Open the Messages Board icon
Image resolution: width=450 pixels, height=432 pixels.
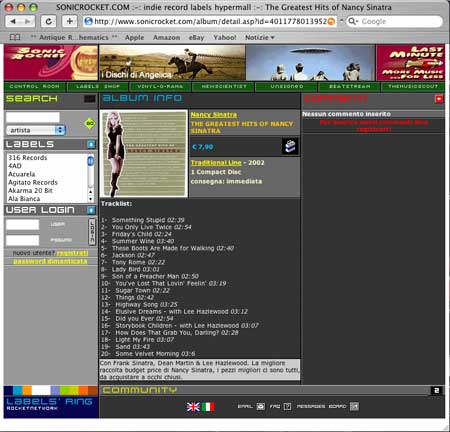coord(354,406)
